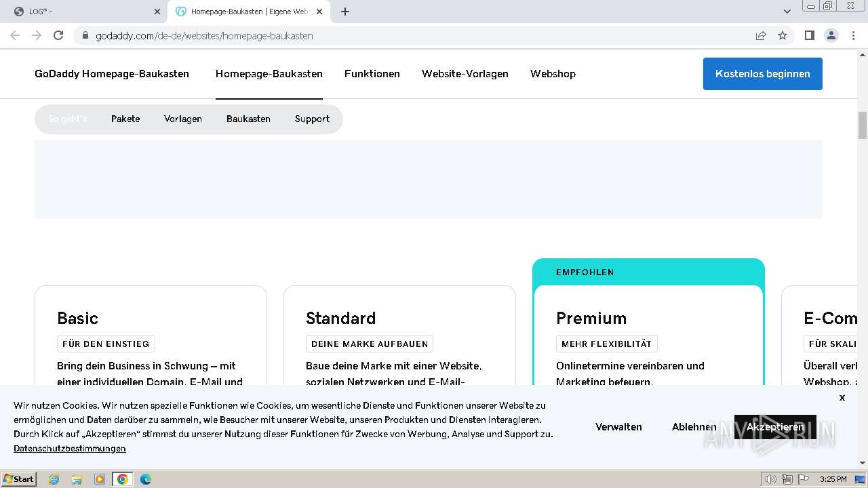Viewport: 868px width, 488px height.
Task: Select the So geht's section pill
Action: pos(67,119)
